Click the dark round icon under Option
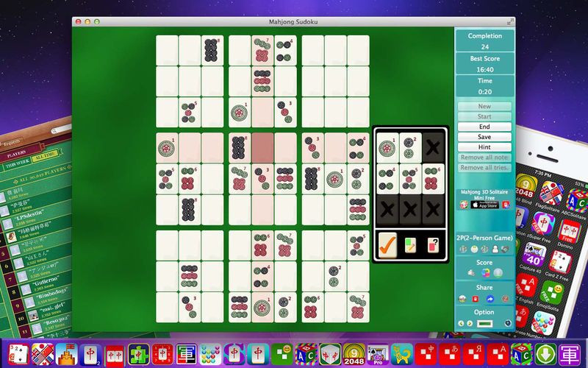Screen dimensions: 588x368 pos(508,323)
